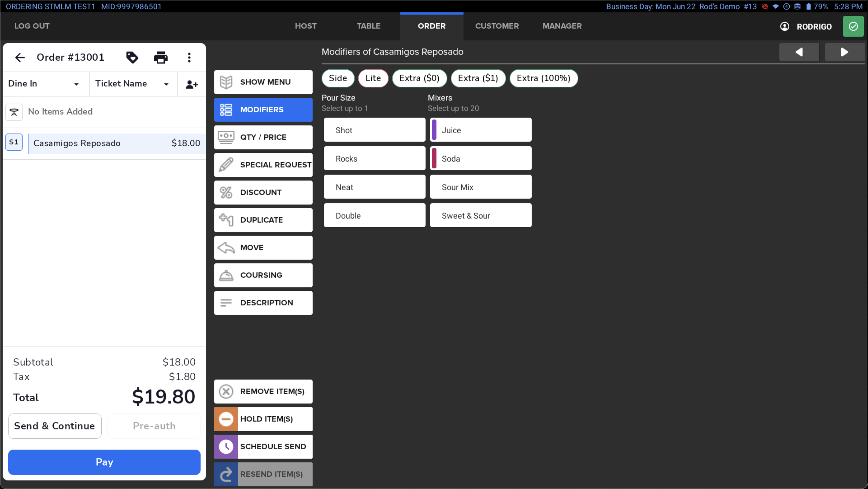Switch to the TABLE tab
The image size is (868, 489).
point(369,26)
